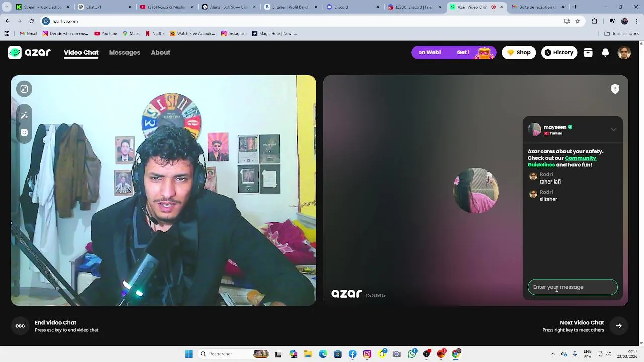Click the ENG FRA language indicator
This screenshot has height=362, width=644.
[x=588, y=354]
